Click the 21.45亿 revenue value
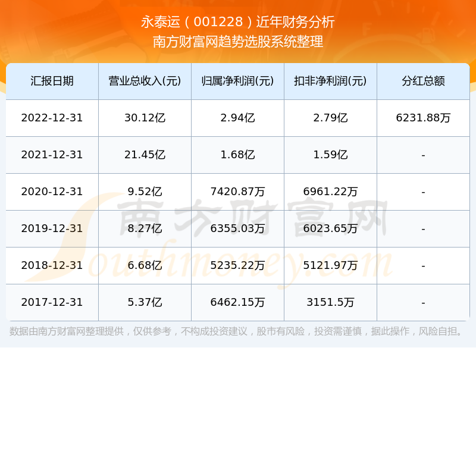 (145, 155)
